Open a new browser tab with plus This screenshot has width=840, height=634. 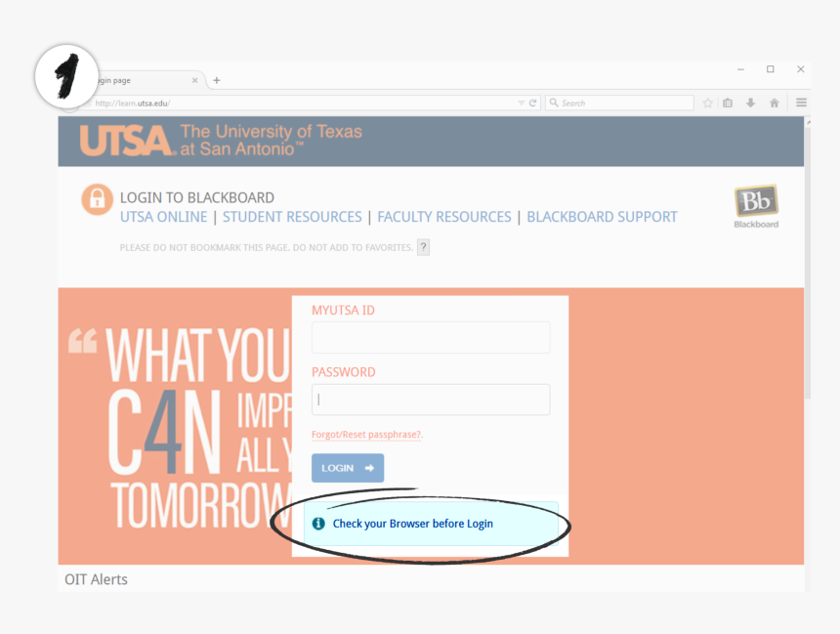(217, 80)
